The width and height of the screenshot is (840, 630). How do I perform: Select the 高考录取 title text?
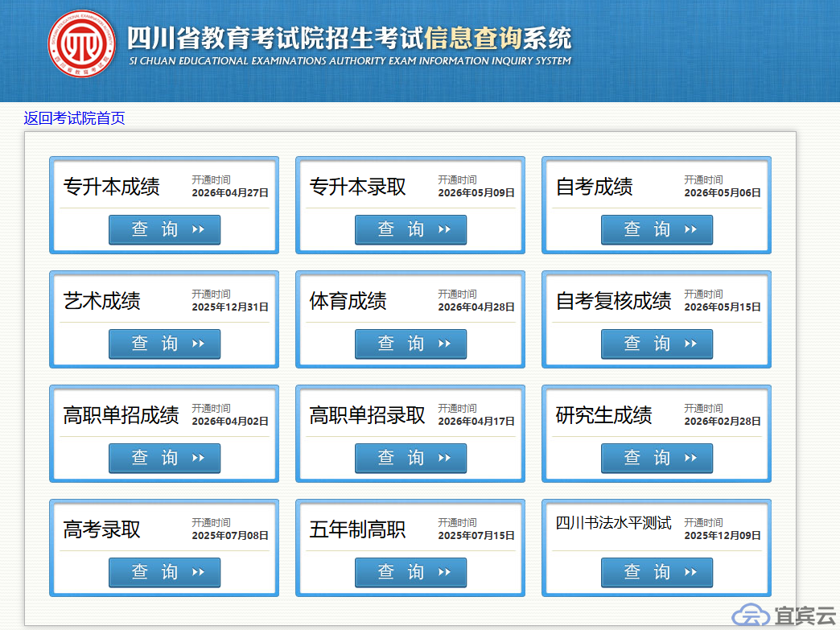click(102, 529)
